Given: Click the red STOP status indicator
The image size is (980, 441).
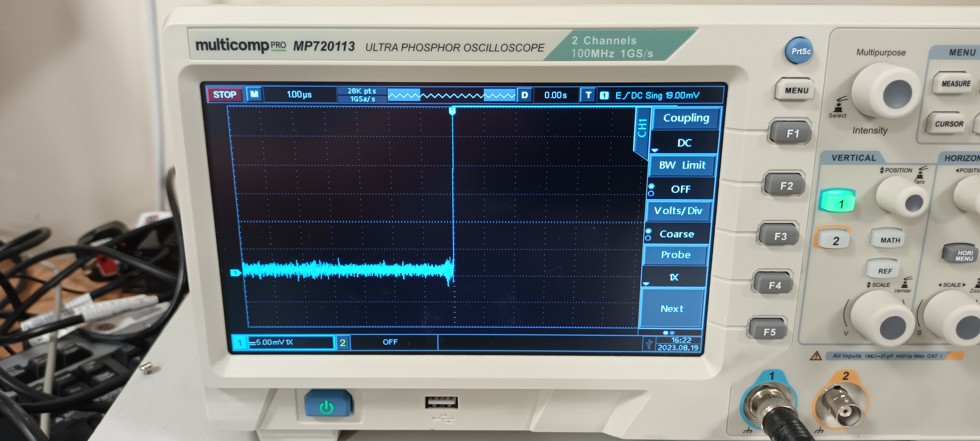Looking at the screenshot, I should click(x=224, y=94).
